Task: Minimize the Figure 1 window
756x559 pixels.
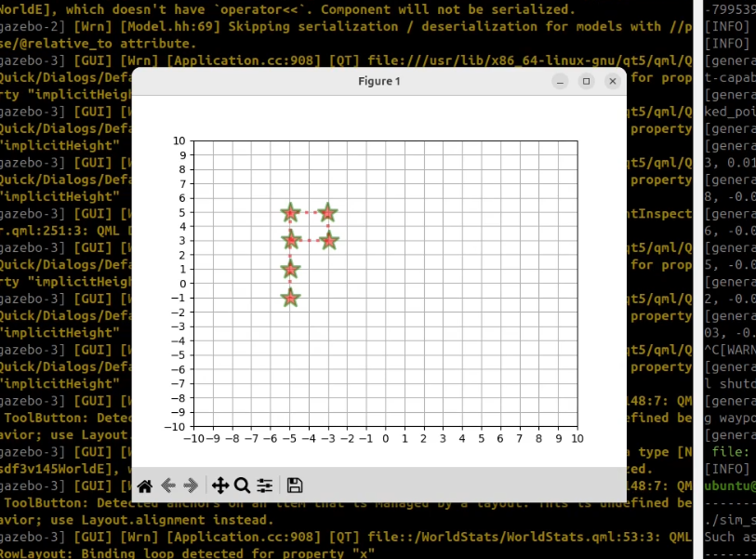Action: [x=560, y=82]
